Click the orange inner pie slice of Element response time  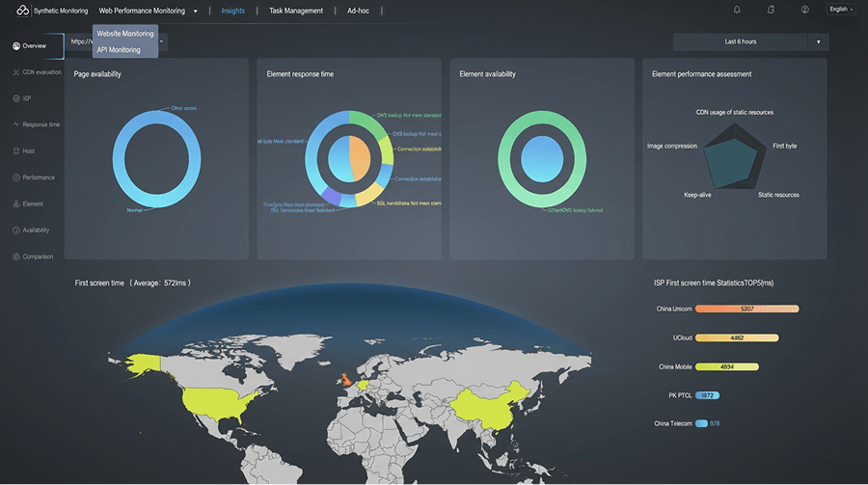click(361, 158)
